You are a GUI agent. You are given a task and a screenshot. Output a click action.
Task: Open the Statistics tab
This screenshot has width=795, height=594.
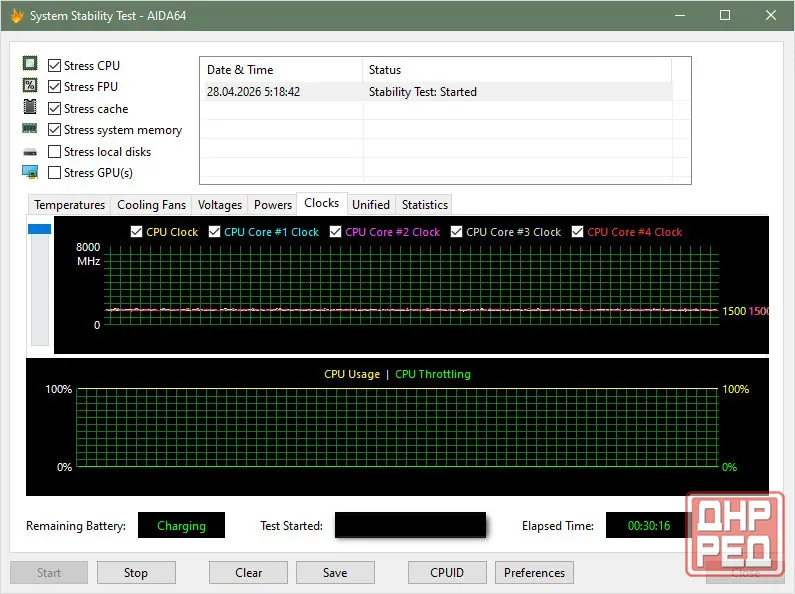424,205
